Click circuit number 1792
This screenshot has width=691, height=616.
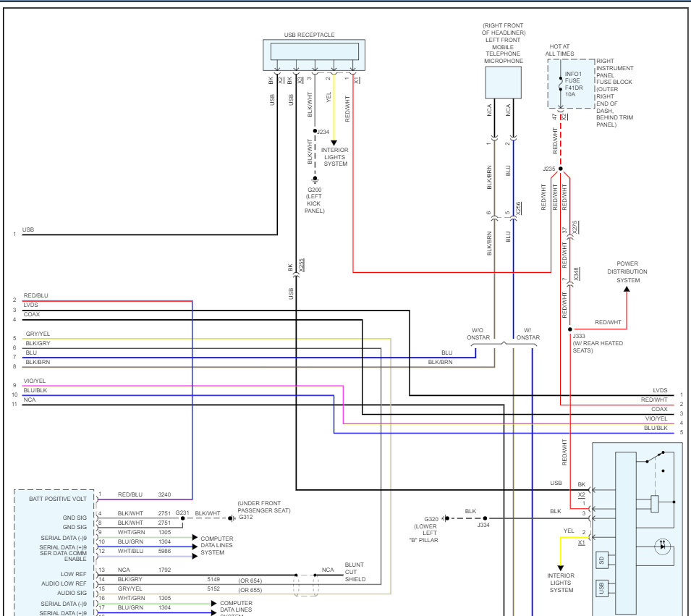click(164, 570)
